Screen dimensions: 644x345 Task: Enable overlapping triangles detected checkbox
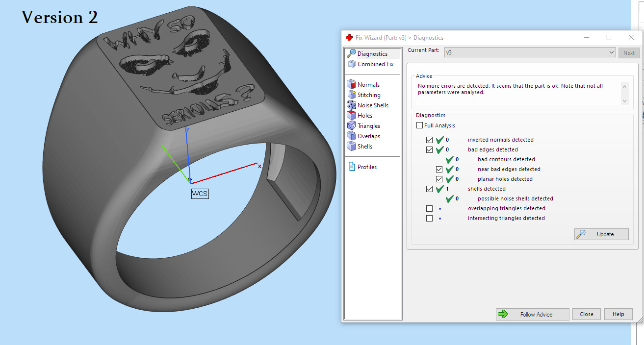430,209
